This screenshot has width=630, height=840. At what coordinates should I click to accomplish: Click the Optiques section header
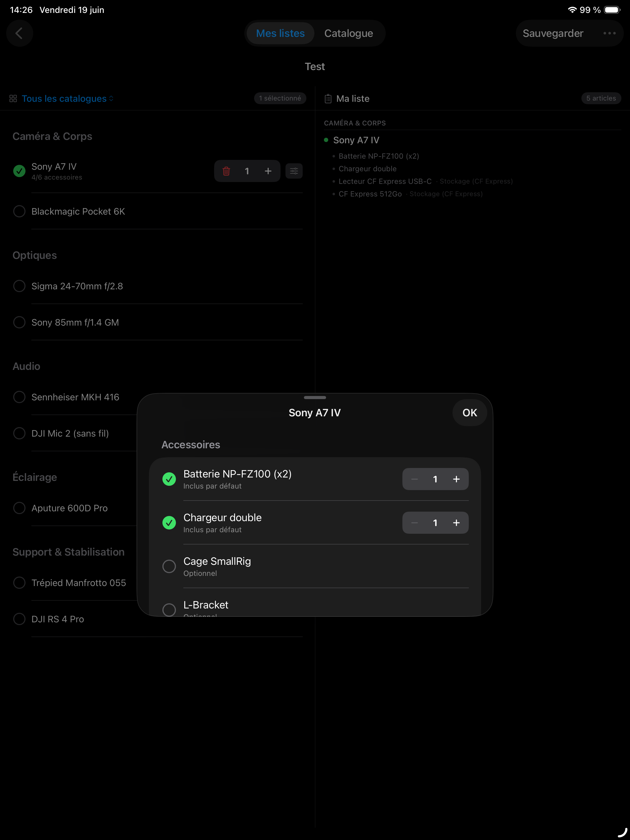[34, 255]
